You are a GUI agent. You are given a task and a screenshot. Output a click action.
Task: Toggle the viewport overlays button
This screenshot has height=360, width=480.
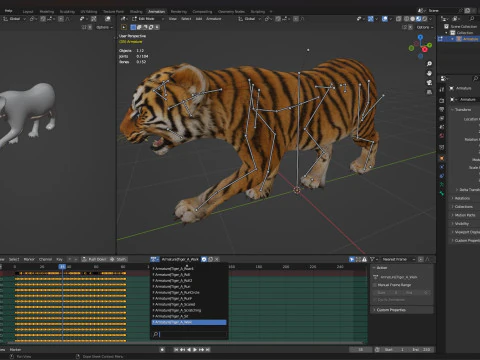click(x=385, y=19)
